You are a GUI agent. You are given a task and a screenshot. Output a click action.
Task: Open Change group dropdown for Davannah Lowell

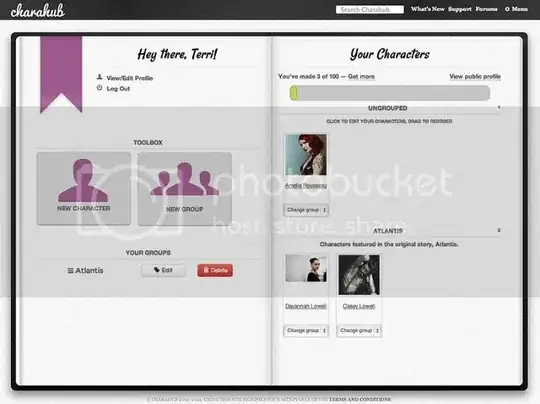point(306,331)
